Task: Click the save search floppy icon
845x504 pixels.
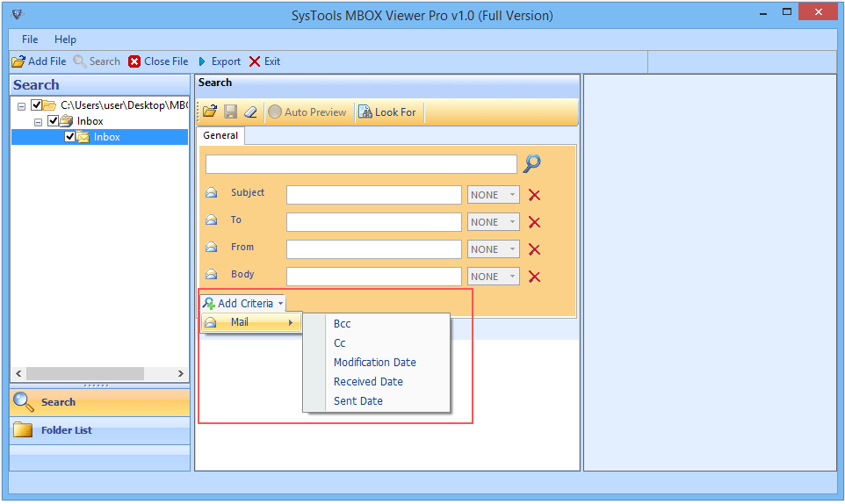Action: [x=231, y=112]
